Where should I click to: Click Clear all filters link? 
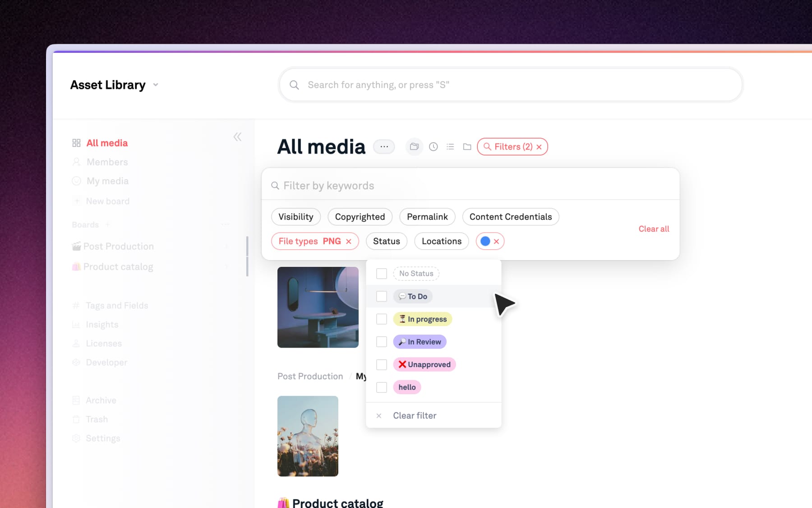(x=654, y=229)
